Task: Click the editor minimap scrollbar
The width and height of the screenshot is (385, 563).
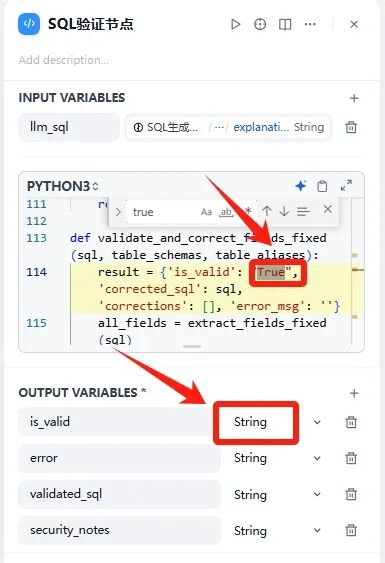Action: (x=357, y=271)
